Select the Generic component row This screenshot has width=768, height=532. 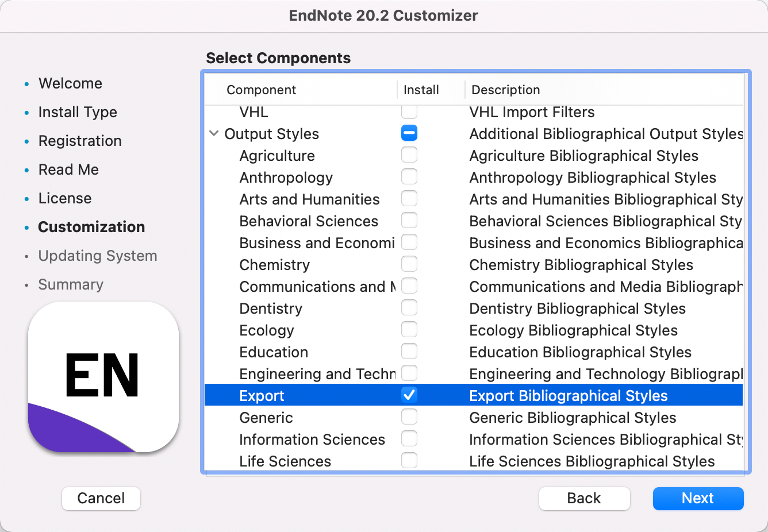[x=474, y=417]
